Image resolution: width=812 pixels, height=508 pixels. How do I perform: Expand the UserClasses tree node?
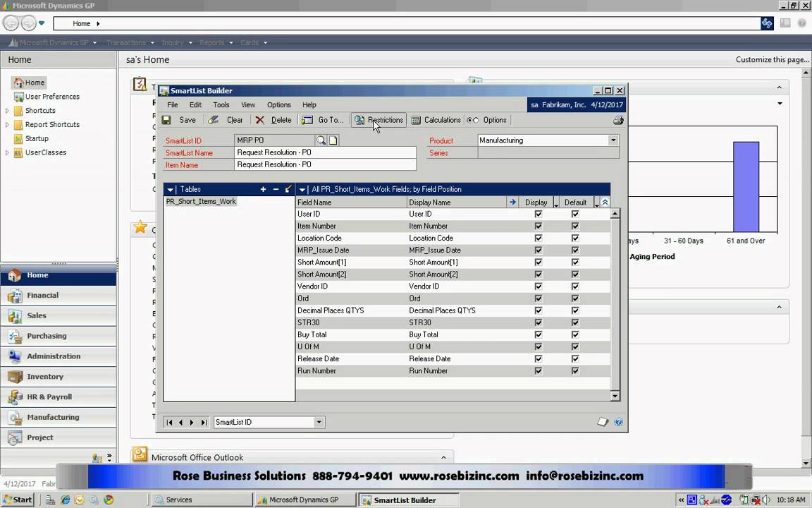[7, 152]
